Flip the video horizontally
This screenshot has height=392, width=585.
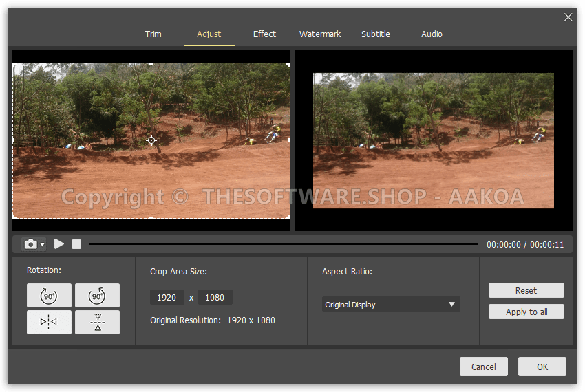click(x=49, y=322)
